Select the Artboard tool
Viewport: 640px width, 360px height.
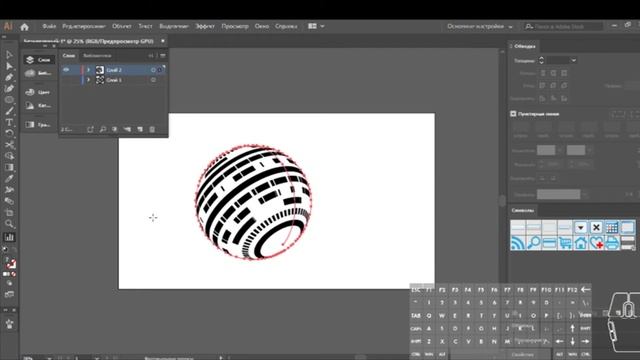point(9,212)
